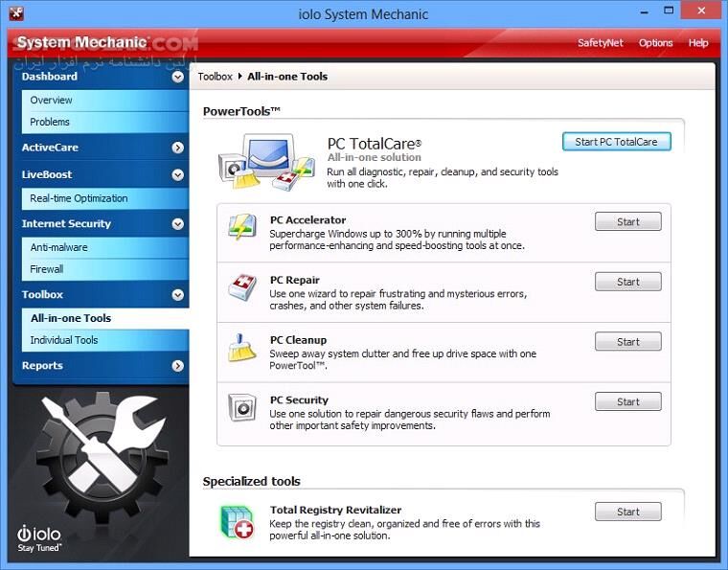Click the app icon in title bar
The height and width of the screenshot is (570, 728).
(x=15, y=13)
